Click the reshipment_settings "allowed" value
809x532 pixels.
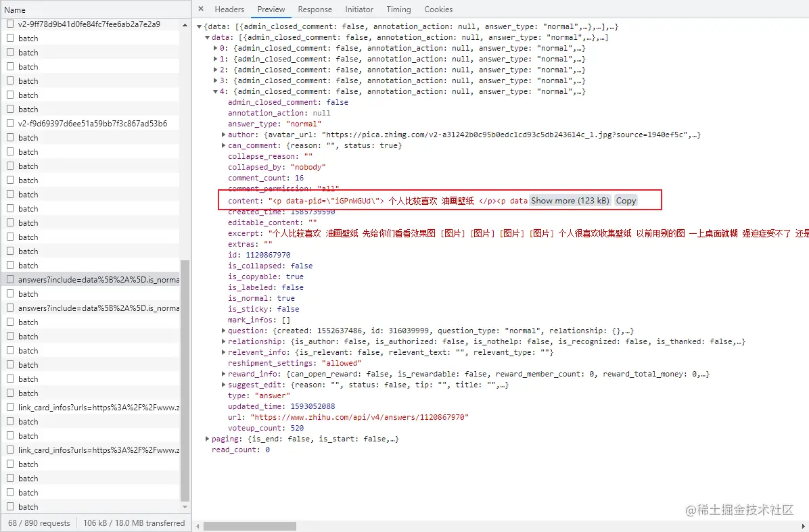tap(342, 363)
